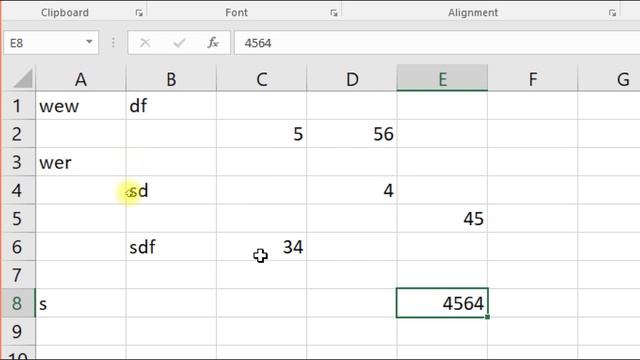
Task: Click cell containing 'sdf'
Action: tap(171, 247)
